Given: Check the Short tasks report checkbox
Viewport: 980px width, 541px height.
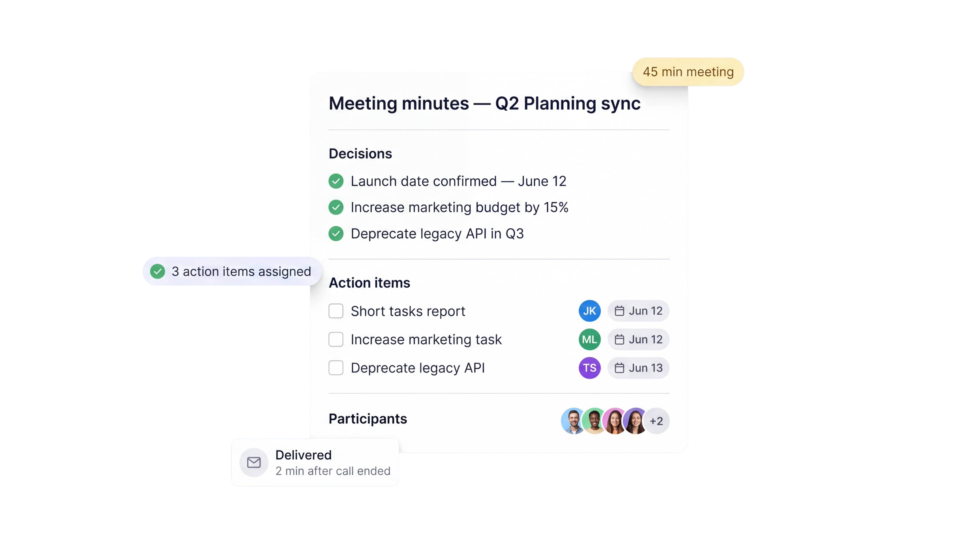Looking at the screenshot, I should pyautogui.click(x=336, y=311).
